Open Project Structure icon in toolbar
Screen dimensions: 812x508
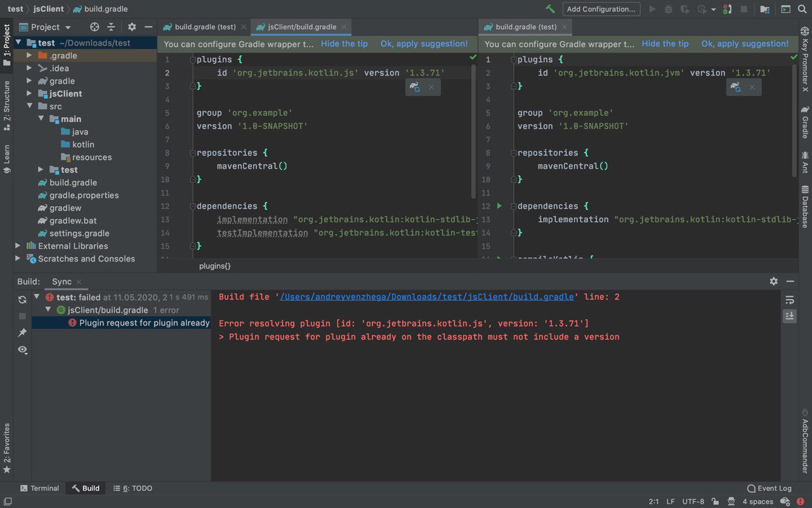[764, 9]
